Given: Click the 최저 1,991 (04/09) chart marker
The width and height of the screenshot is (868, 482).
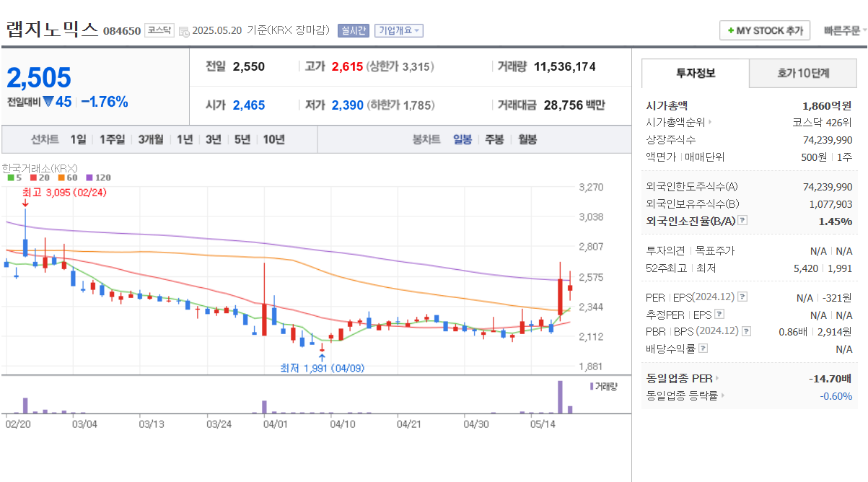Looking at the screenshot, I should pyautogui.click(x=323, y=368).
